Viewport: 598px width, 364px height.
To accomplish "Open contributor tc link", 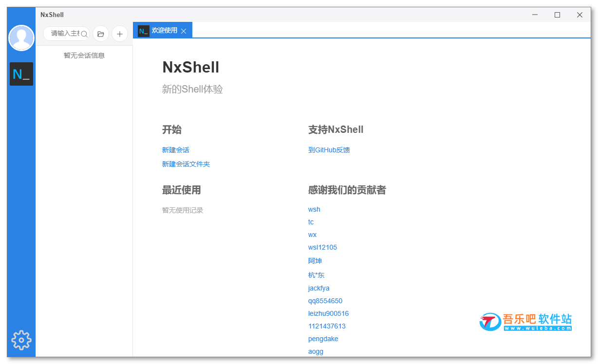I will [311, 222].
